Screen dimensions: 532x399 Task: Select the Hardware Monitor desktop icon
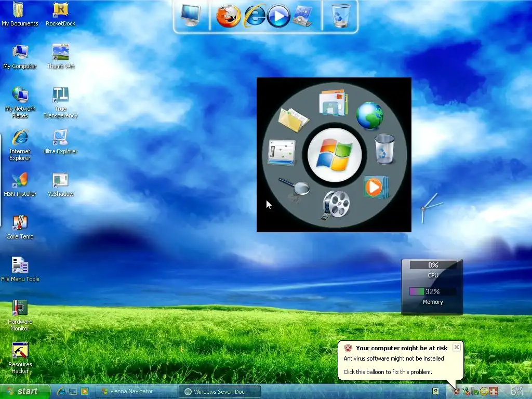(20, 315)
